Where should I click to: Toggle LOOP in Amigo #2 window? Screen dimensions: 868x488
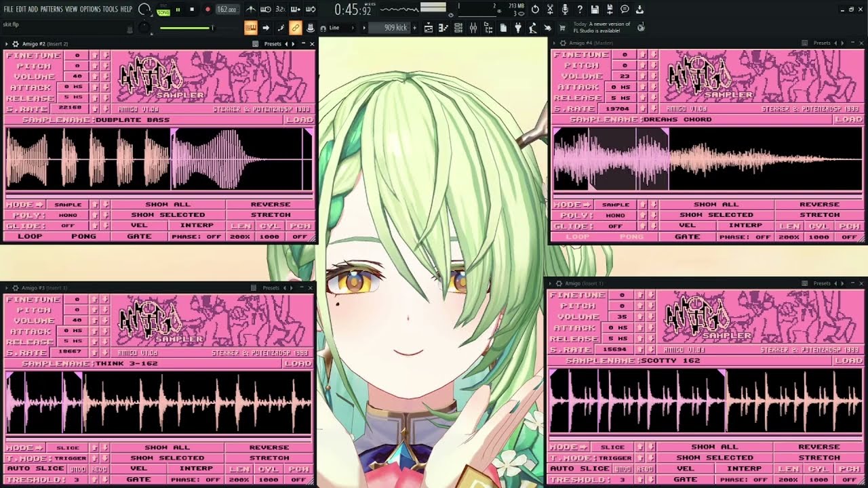29,237
